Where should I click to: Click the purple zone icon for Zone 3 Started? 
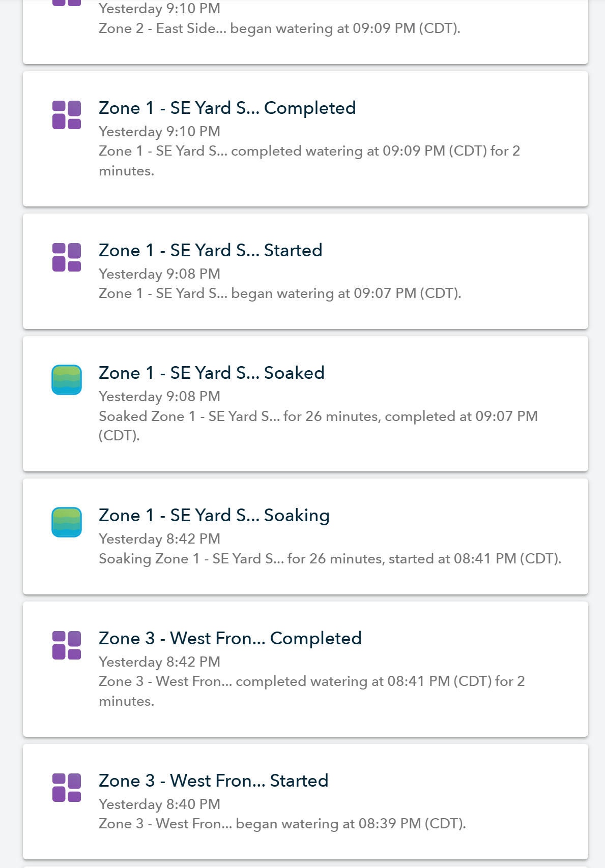(67, 788)
